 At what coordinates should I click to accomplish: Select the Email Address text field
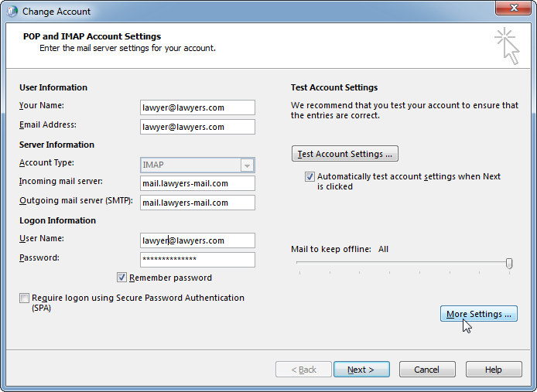197,127
